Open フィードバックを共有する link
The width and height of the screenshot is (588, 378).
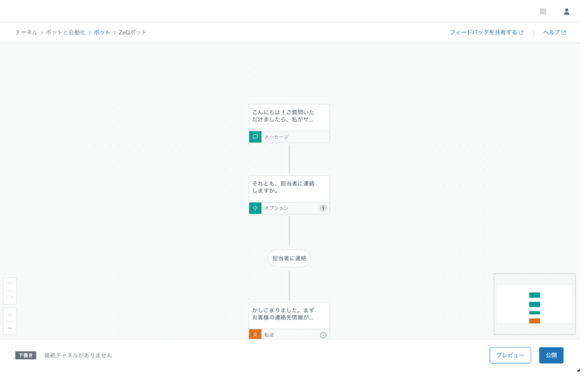pos(486,32)
